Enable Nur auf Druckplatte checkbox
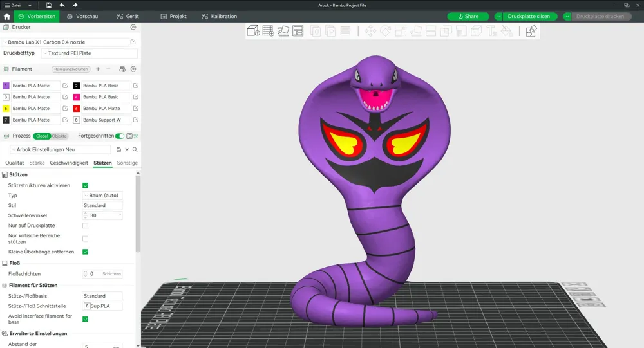Viewport: 644px width, 348px height. tap(86, 225)
